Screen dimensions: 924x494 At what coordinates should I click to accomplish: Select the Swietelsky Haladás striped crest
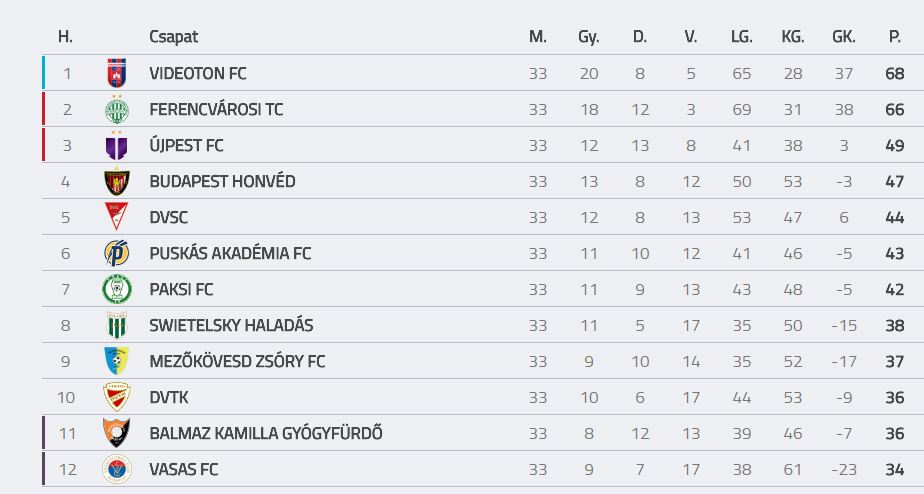[117, 325]
